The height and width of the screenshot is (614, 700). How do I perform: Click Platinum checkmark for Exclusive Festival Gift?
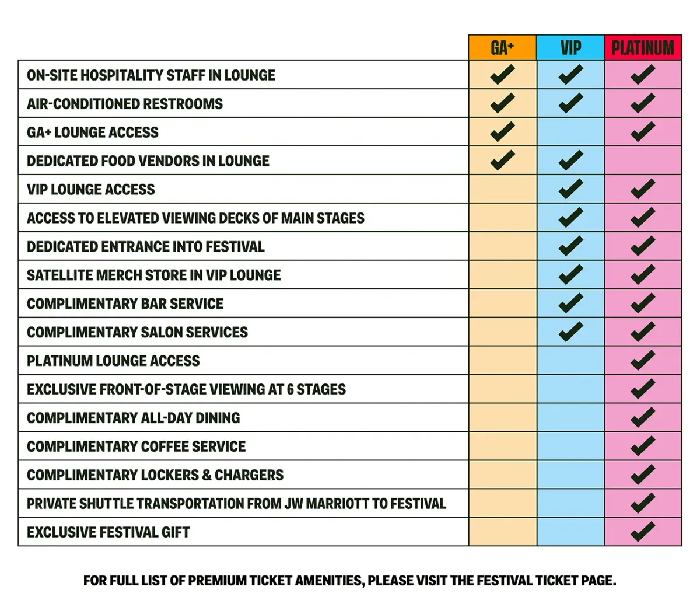click(643, 532)
